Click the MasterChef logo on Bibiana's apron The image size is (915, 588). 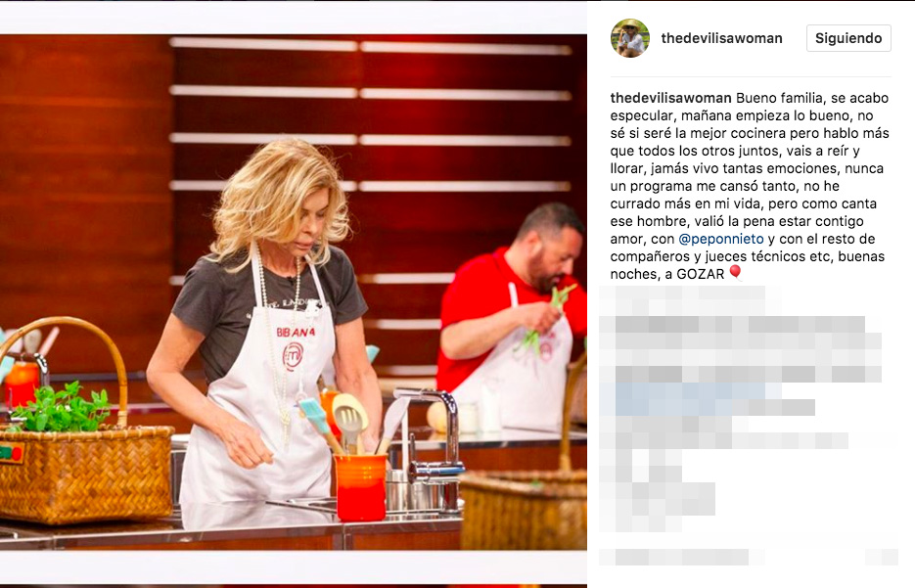(293, 355)
